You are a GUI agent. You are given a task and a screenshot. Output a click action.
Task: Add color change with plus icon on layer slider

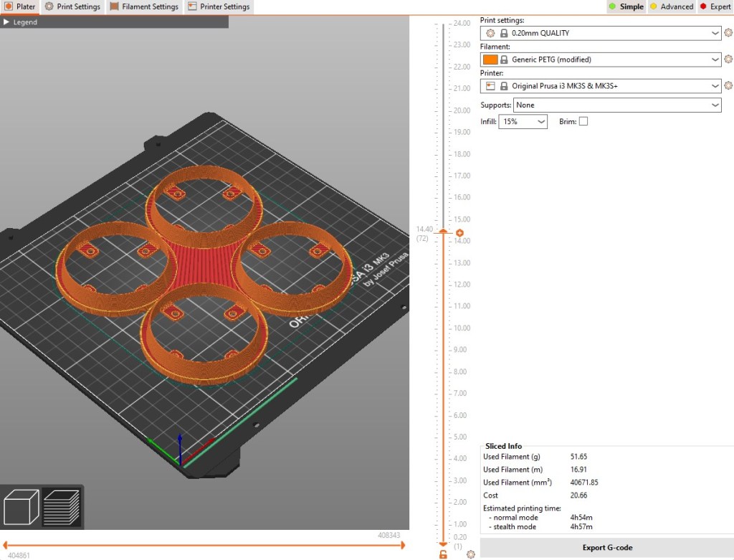pyautogui.click(x=459, y=233)
